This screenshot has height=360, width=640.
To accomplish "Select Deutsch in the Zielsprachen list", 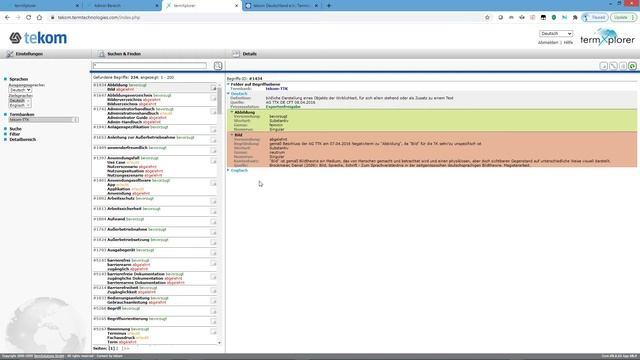I will click(x=17, y=100).
